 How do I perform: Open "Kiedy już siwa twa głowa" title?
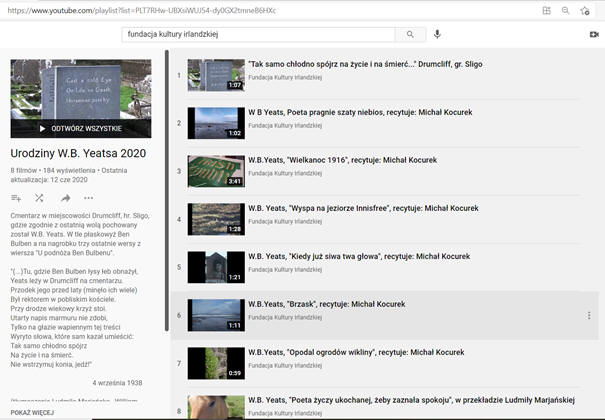click(x=359, y=256)
